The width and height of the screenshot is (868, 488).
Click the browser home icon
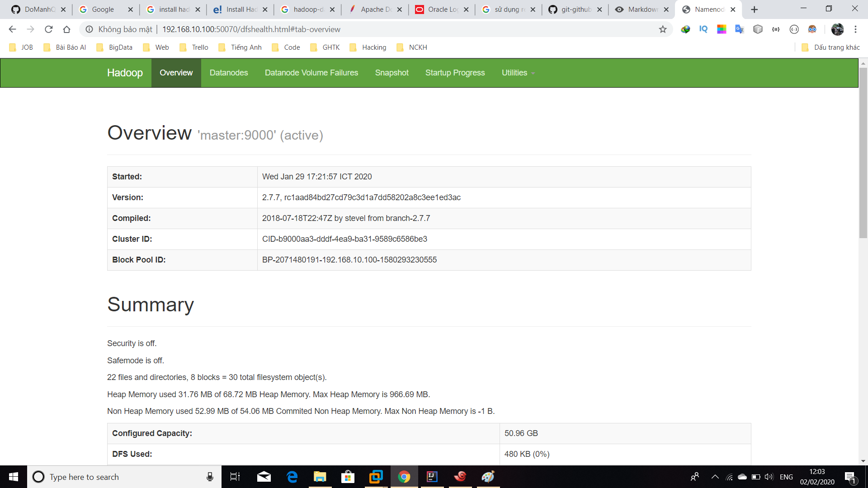[x=66, y=29]
